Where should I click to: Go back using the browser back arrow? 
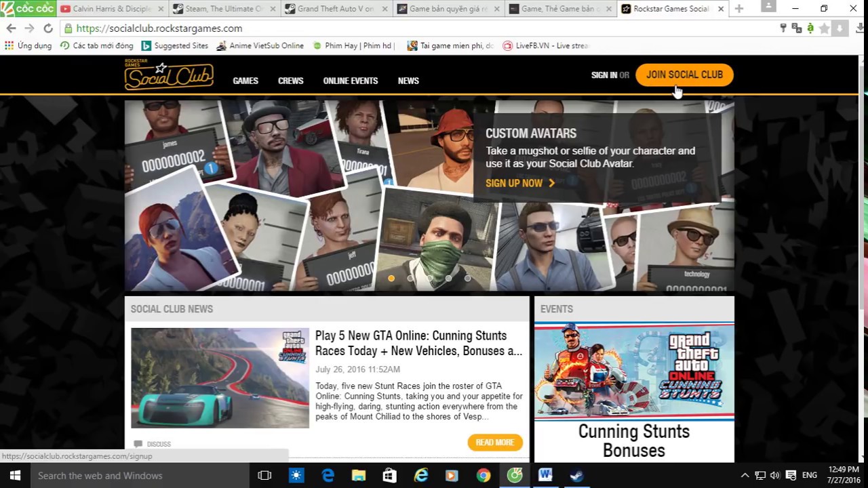(x=11, y=28)
